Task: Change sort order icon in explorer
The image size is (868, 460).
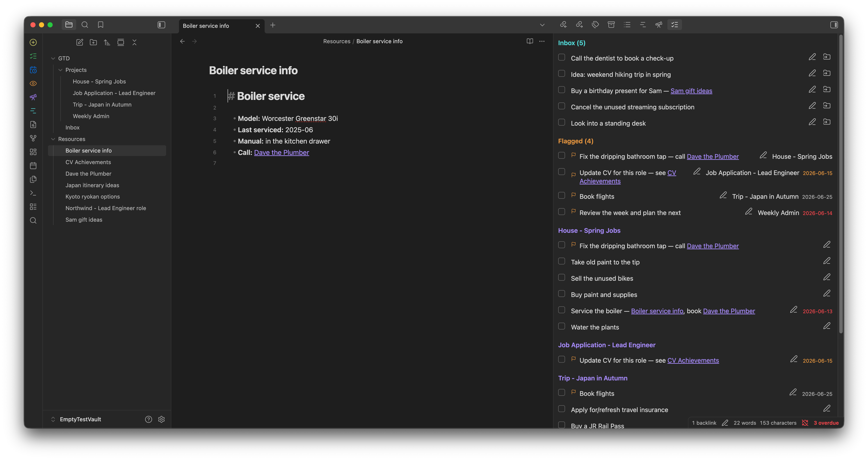Action: 107,42
